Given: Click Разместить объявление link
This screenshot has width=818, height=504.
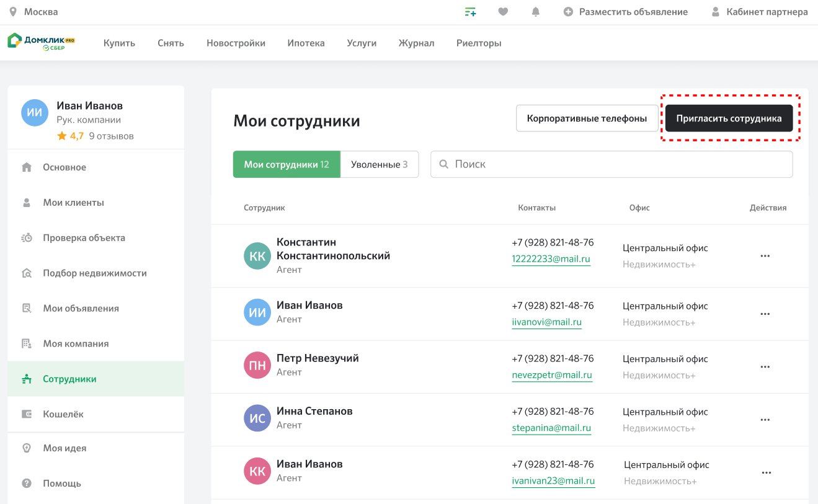Looking at the screenshot, I should coord(633,12).
